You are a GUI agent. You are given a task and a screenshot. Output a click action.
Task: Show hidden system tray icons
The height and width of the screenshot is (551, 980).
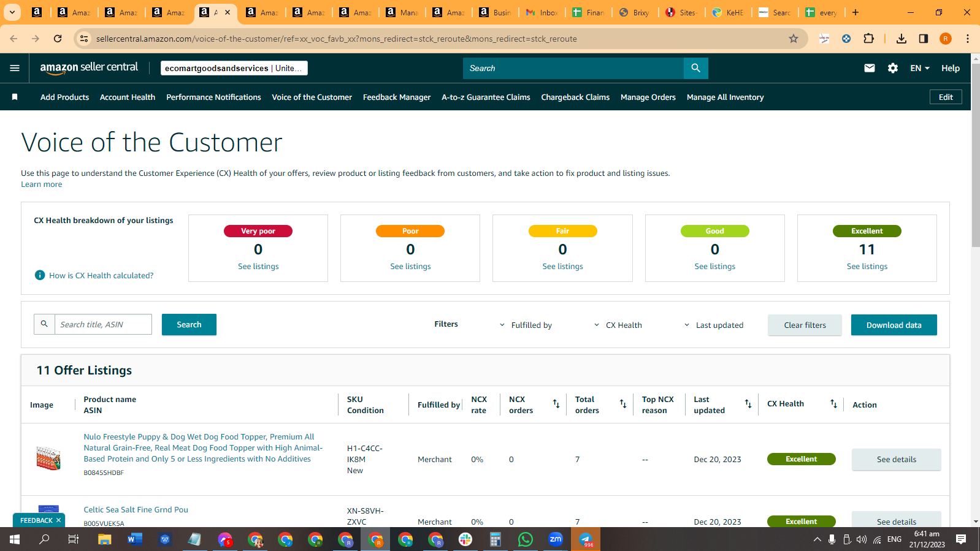point(817,539)
